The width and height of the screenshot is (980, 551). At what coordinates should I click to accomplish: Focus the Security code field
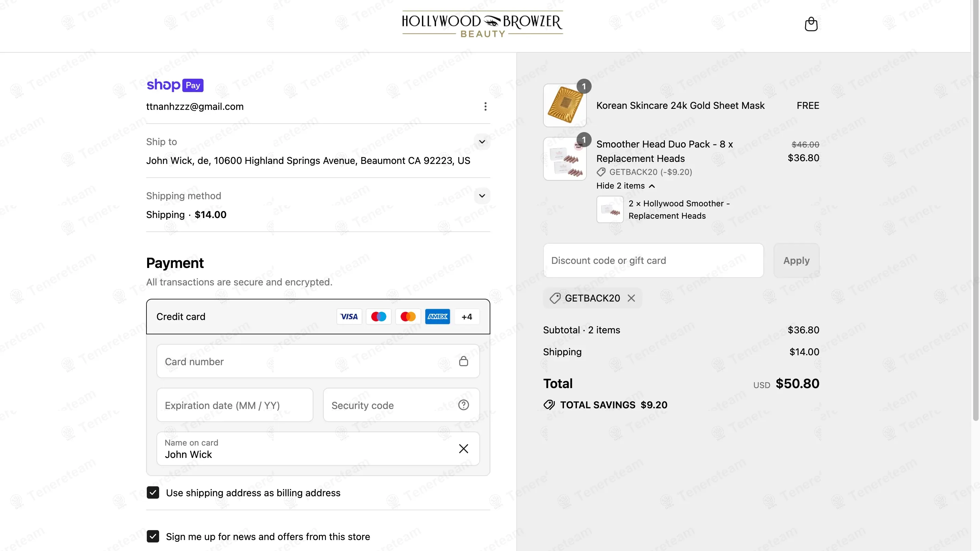coord(401,405)
